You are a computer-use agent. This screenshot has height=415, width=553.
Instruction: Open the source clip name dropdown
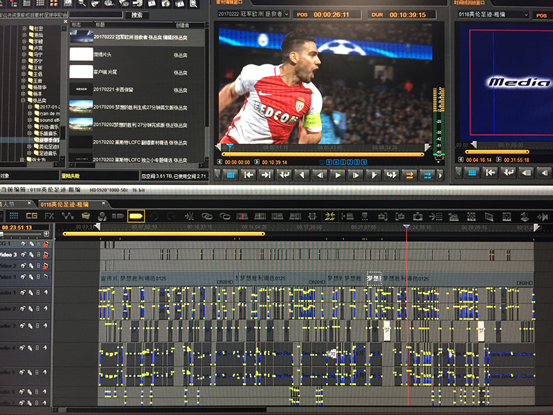286,14
